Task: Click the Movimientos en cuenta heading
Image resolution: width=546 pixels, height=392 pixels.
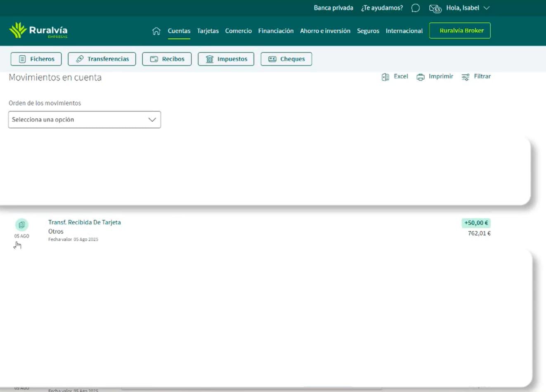Action: click(x=55, y=78)
